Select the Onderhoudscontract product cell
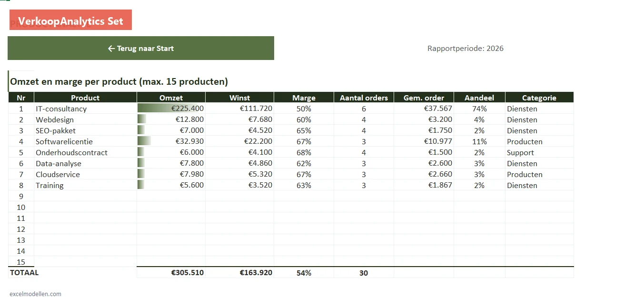The image size is (644, 308). tap(85, 152)
